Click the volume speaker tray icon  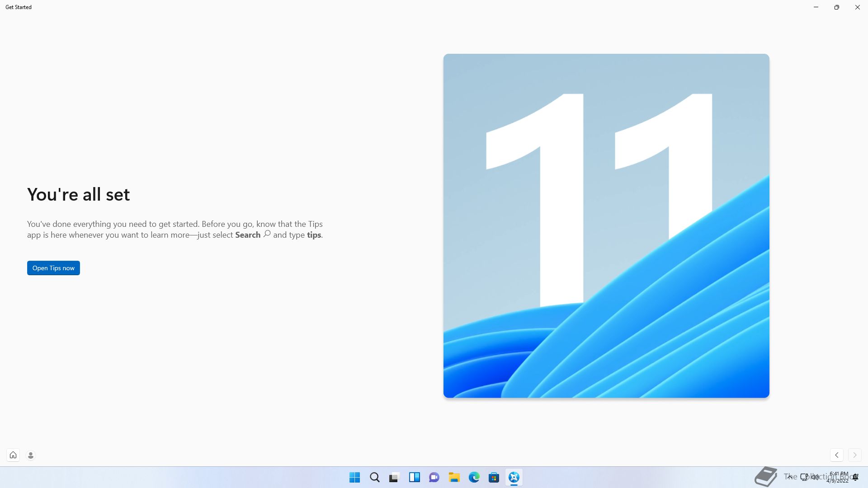click(x=815, y=477)
